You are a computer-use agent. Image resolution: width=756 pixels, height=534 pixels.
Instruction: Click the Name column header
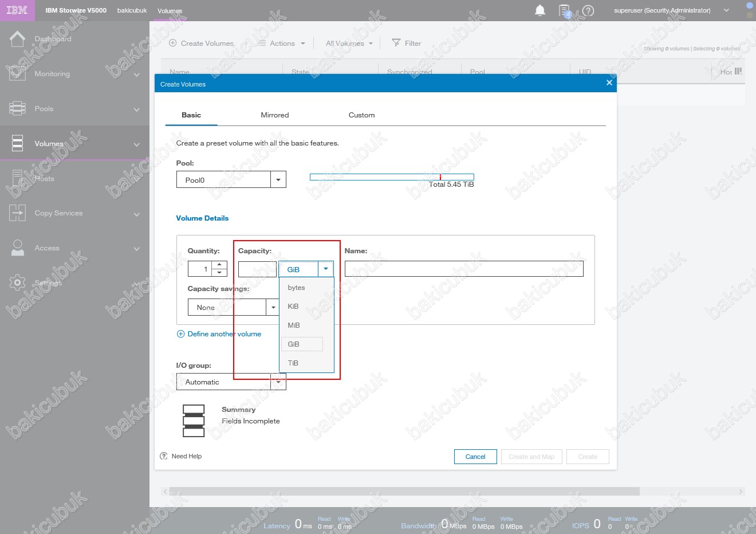(179, 72)
